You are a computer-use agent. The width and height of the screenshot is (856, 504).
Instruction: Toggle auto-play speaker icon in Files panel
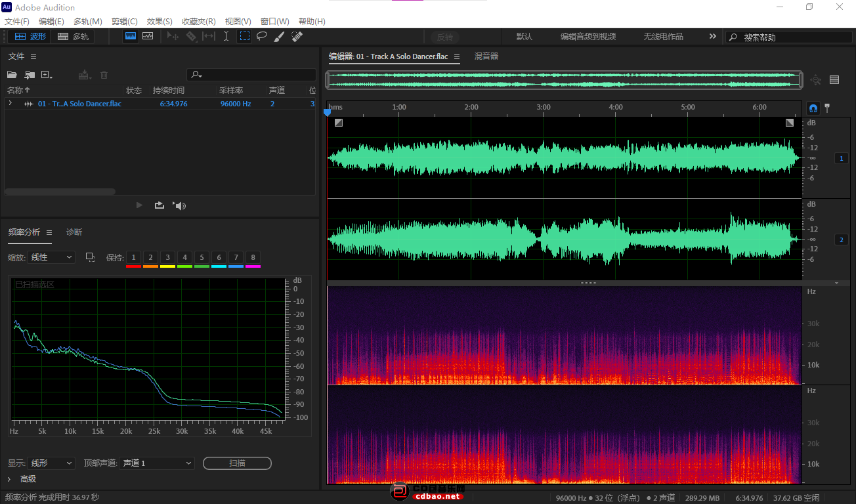(179, 205)
